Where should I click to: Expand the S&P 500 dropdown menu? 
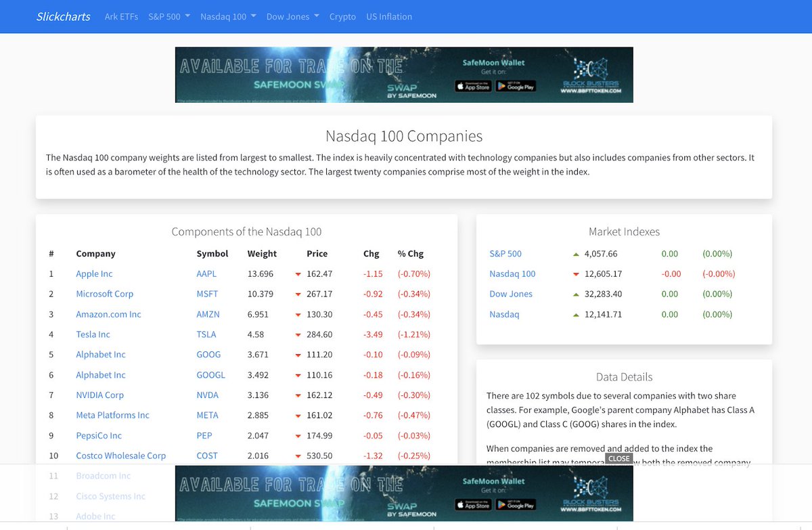pyautogui.click(x=169, y=16)
